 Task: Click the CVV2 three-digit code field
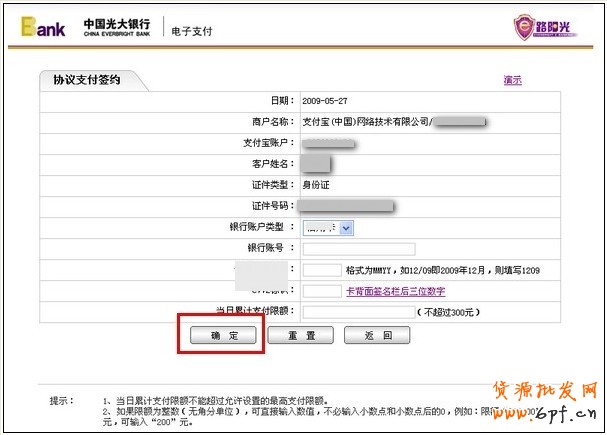click(x=321, y=291)
